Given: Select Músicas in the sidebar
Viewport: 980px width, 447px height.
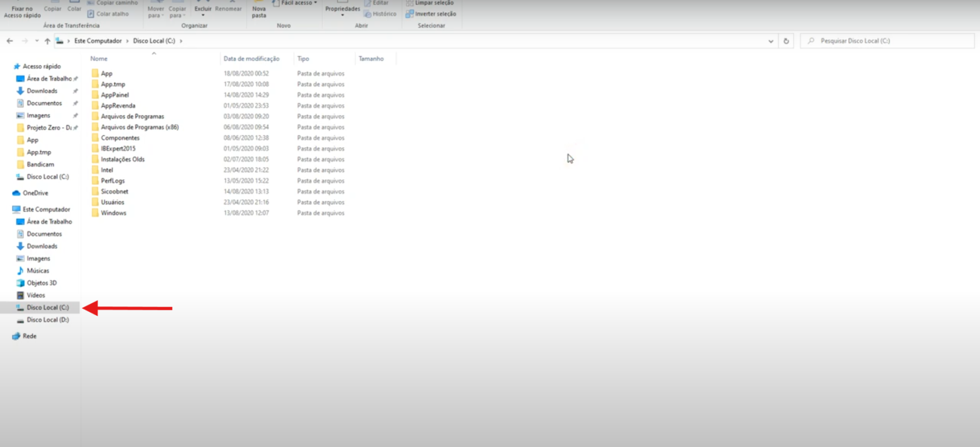Looking at the screenshot, I should [x=38, y=271].
